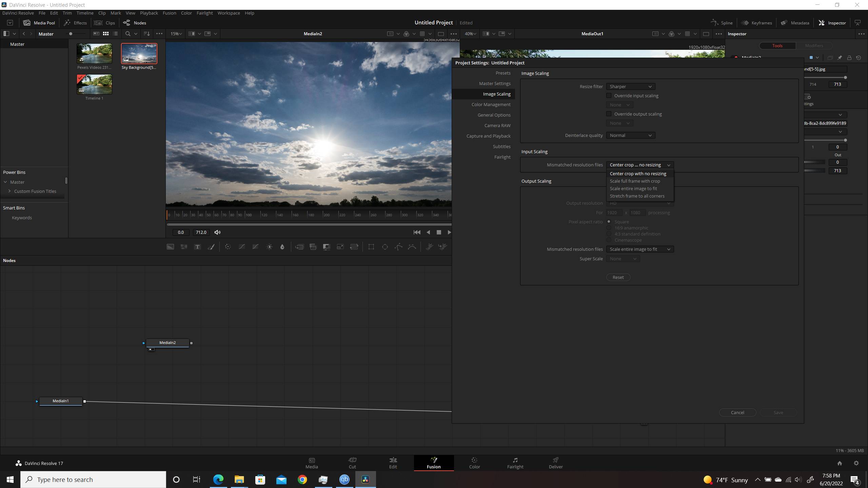
Task: Toggle the Keyframes panel
Action: (756, 23)
